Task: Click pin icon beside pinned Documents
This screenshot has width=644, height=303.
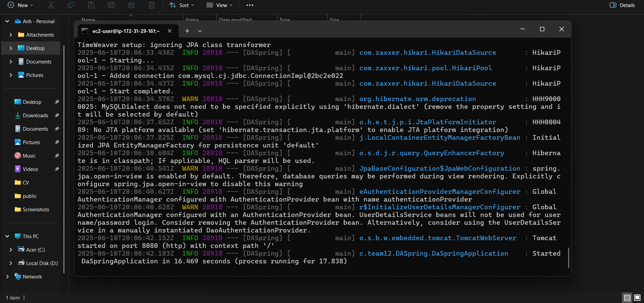Action: click(57, 129)
